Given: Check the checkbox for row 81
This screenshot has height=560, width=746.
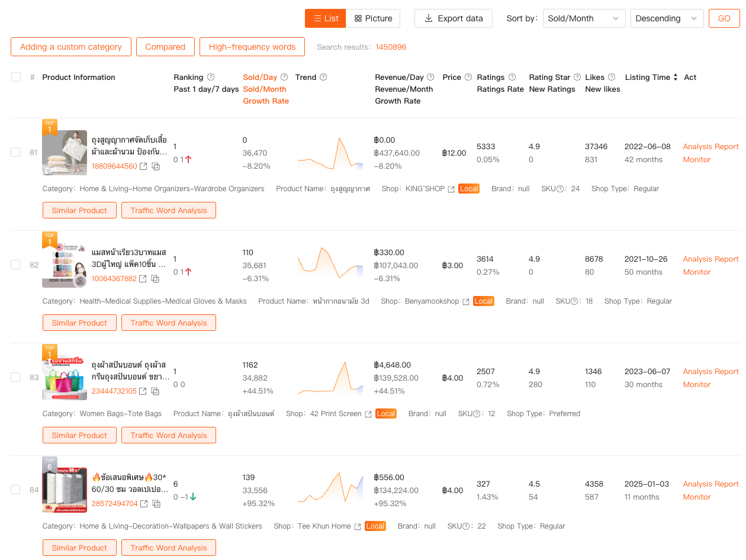Looking at the screenshot, I should click(x=16, y=152).
